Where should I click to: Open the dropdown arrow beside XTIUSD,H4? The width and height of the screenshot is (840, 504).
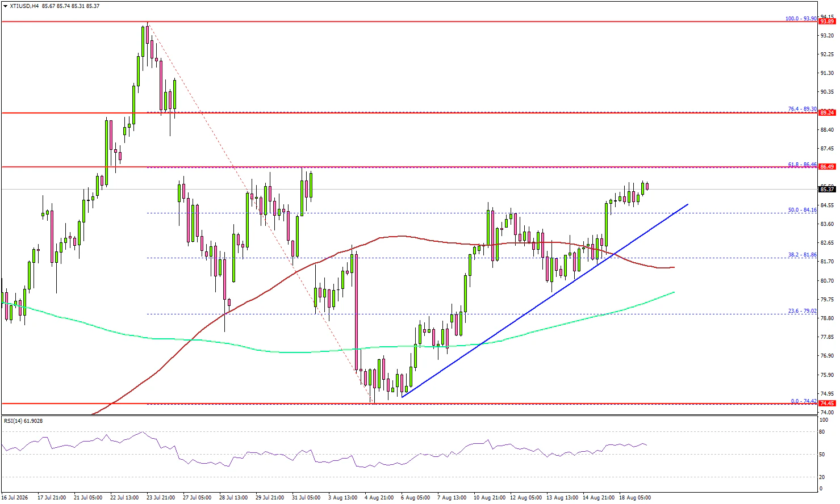[x=5, y=6]
